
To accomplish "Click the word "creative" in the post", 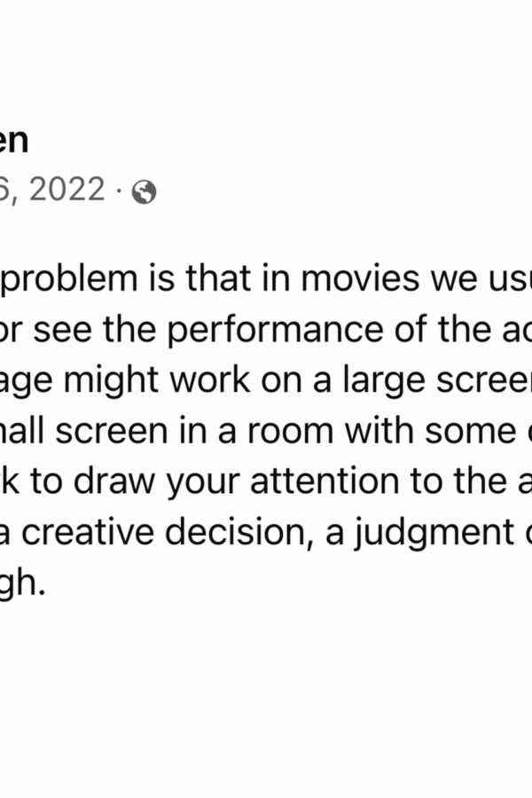I will [x=88, y=532].
